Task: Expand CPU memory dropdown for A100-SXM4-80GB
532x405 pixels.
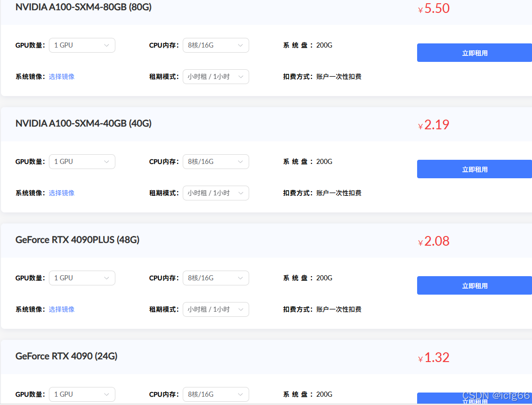Action: click(x=215, y=45)
